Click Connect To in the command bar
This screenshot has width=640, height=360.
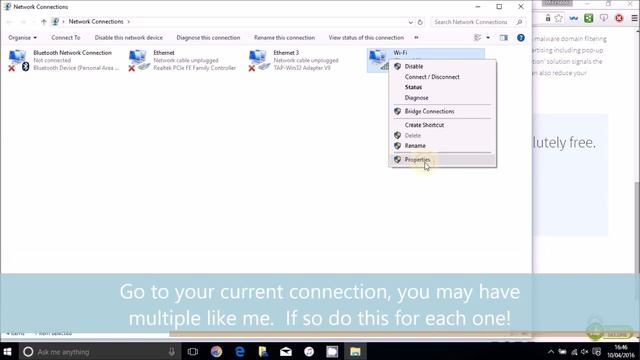click(66, 38)
